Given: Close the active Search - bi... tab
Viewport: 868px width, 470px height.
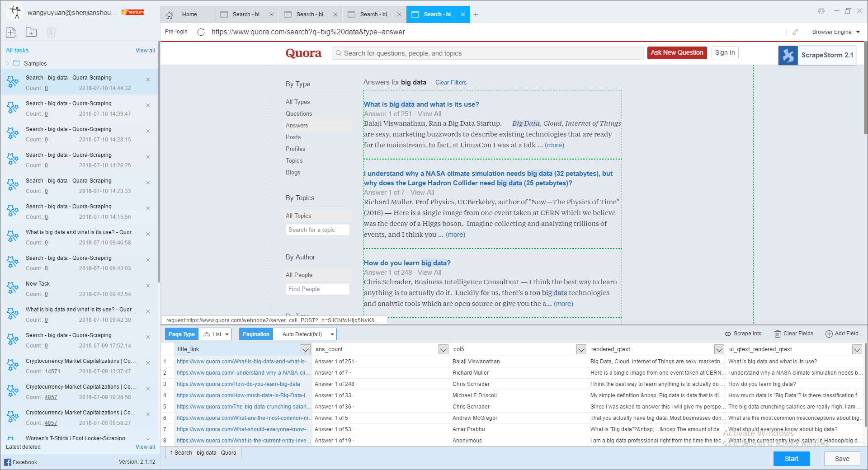Looking at the screenshot, I should click(463, 14).
